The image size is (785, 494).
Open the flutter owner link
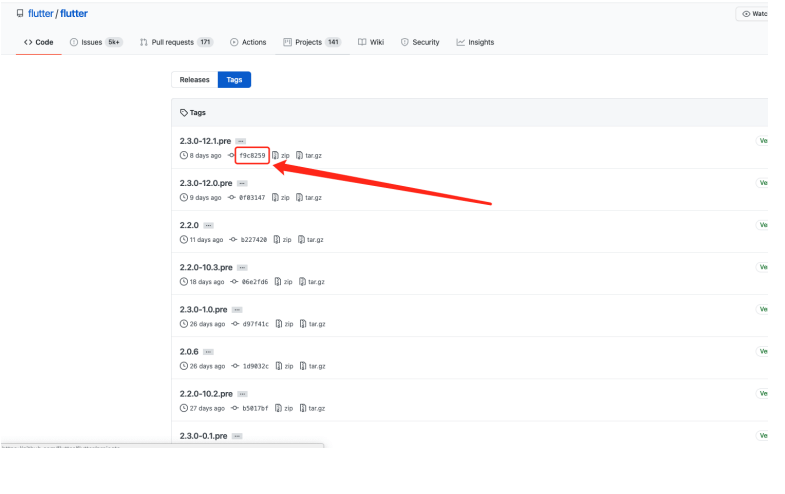click(41, 14)
